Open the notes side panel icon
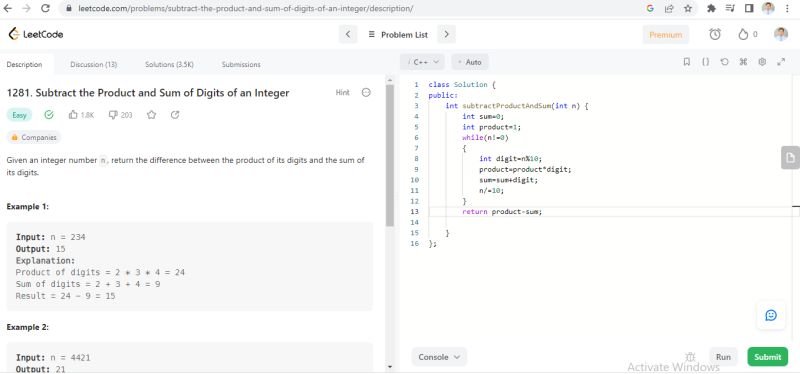This screenshot has height=374, width=800. point(790,158)
